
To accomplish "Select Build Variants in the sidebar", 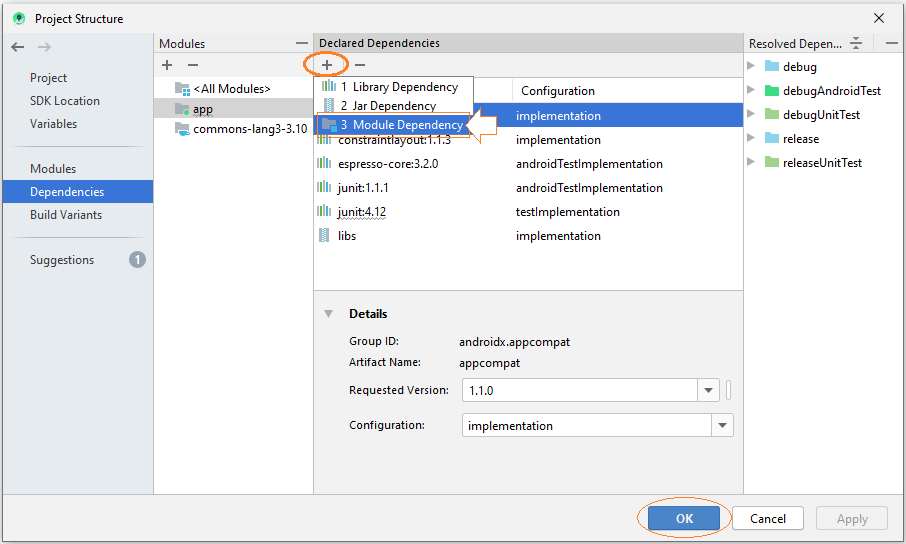I will coord(66,214).
